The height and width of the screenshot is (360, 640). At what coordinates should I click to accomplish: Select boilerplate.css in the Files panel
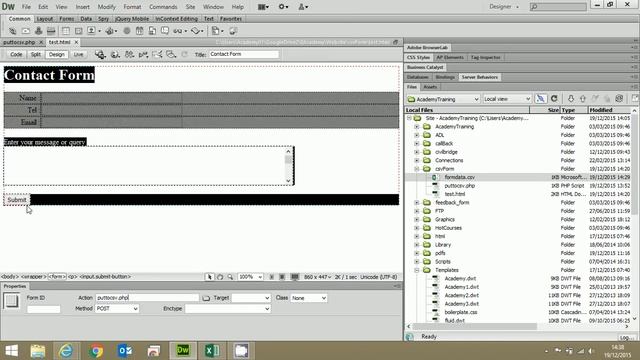coord(461,312)
